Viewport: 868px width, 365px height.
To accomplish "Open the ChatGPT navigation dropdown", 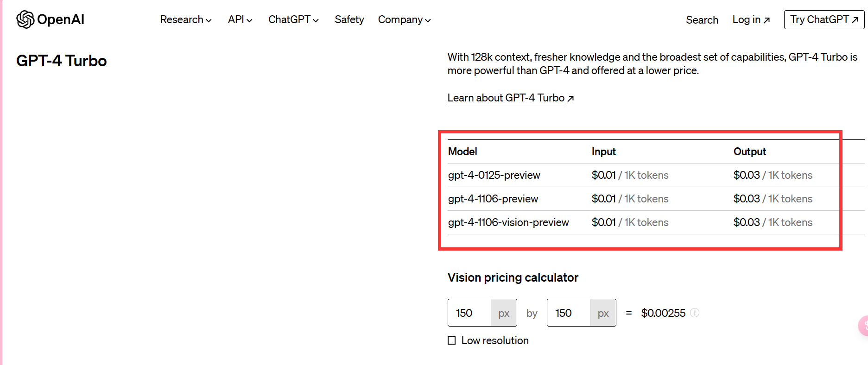I will [293, 19].
